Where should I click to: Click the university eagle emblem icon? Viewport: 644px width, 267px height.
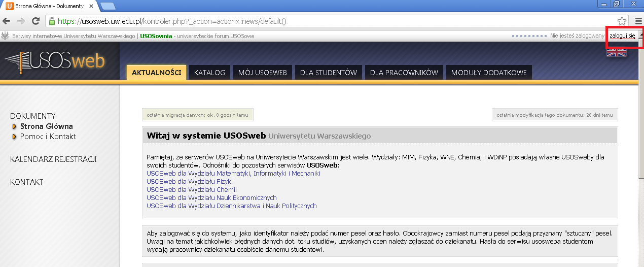point(6,36)
